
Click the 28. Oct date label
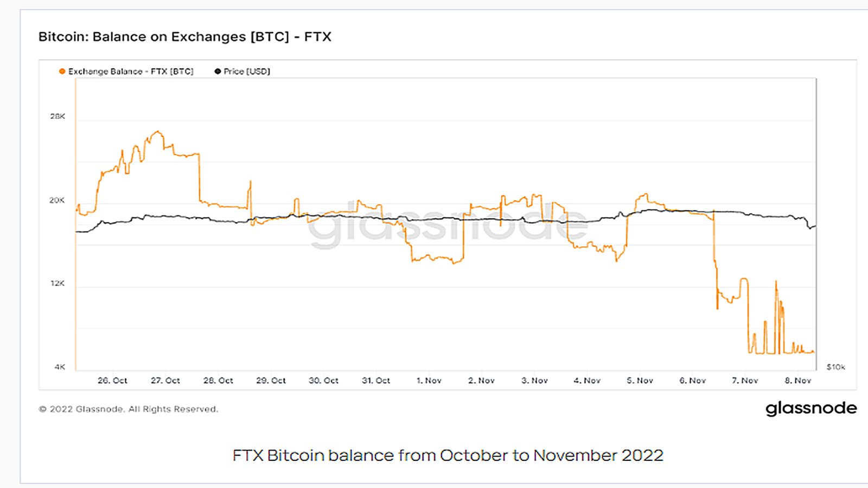[x=218, y=381]
